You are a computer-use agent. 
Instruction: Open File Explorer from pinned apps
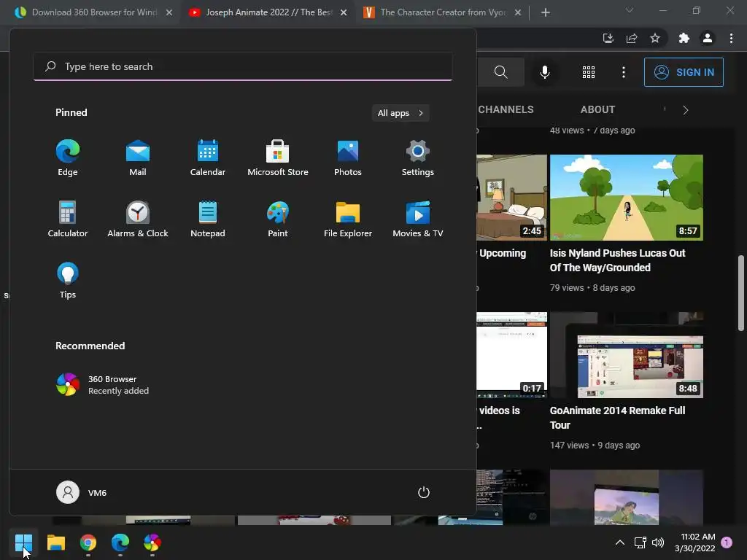348,219
